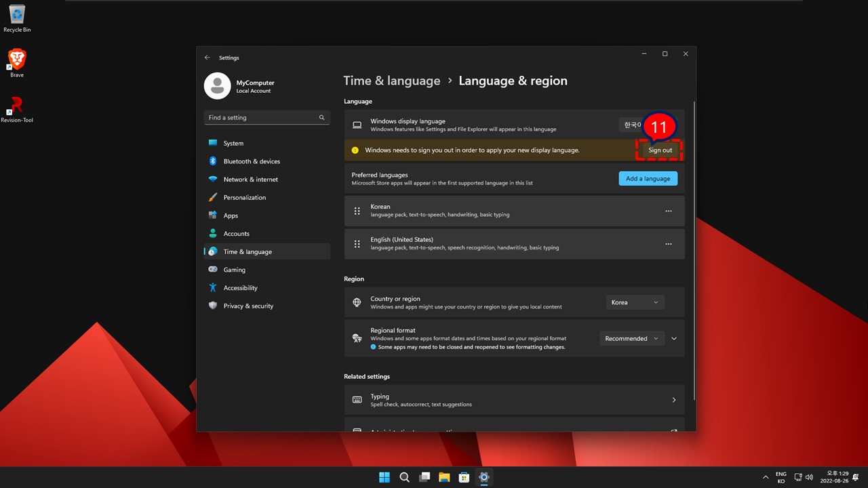Click the settings window vertical scrollbar
The height and width of the screenshot is (488, 868).
693,251
